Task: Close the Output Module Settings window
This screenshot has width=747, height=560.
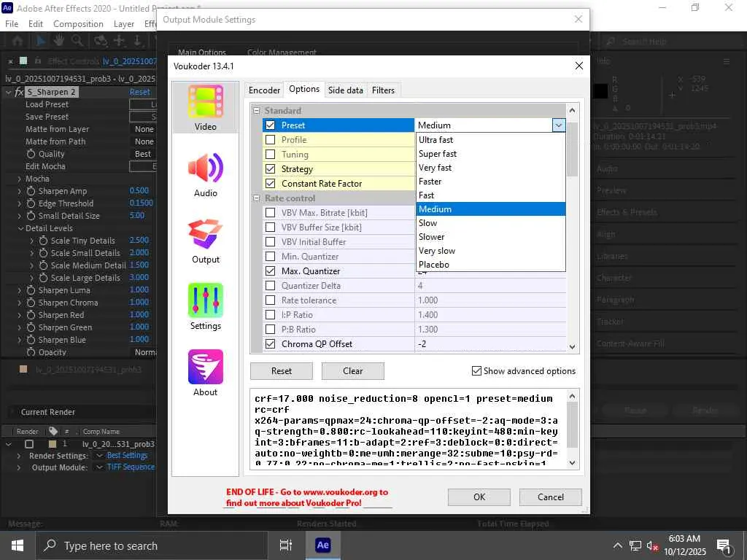Action: 578,19
